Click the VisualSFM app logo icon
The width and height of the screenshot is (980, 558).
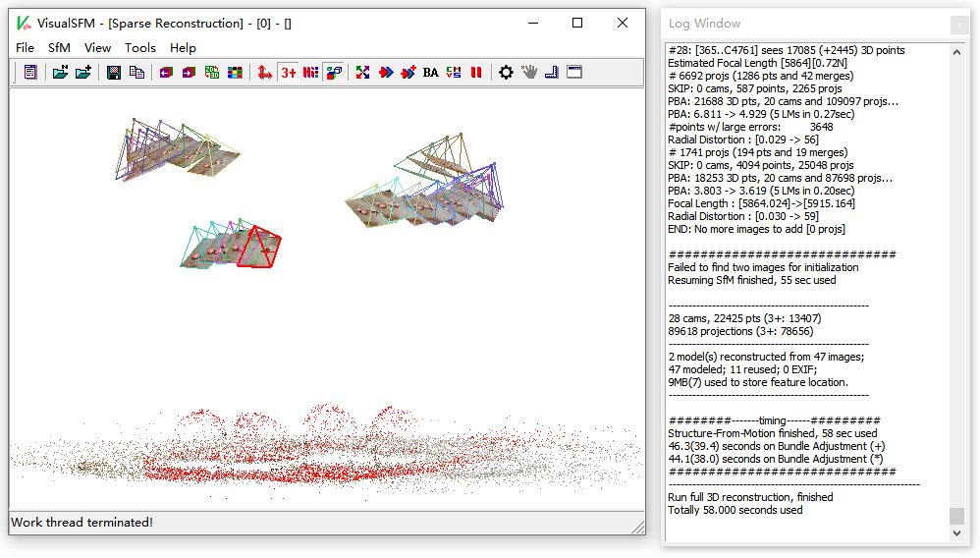point(24,24)
